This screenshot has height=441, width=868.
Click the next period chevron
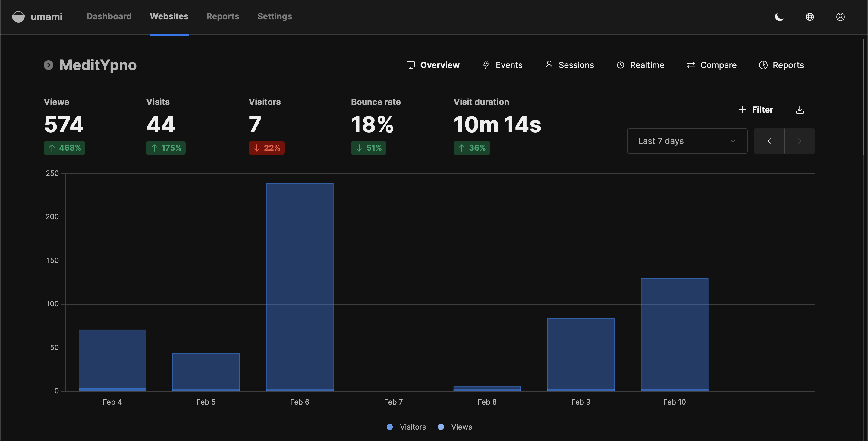tap(800, 141)
